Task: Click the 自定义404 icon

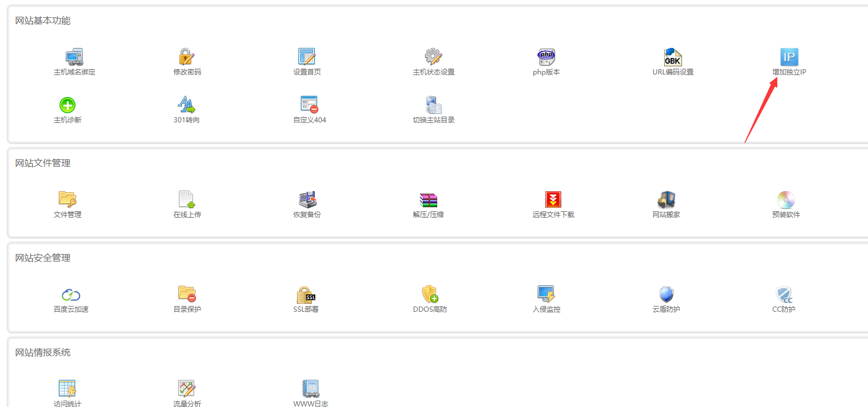Action: pos(310,105)
